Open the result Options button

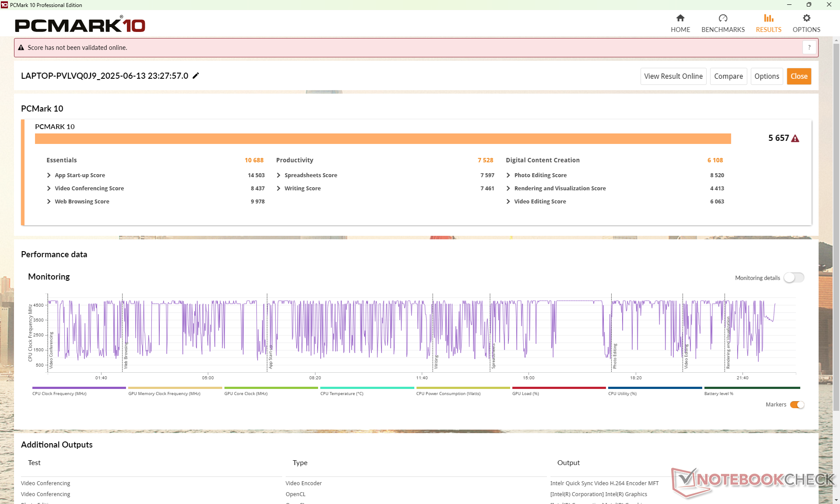[x=766, y=76]
